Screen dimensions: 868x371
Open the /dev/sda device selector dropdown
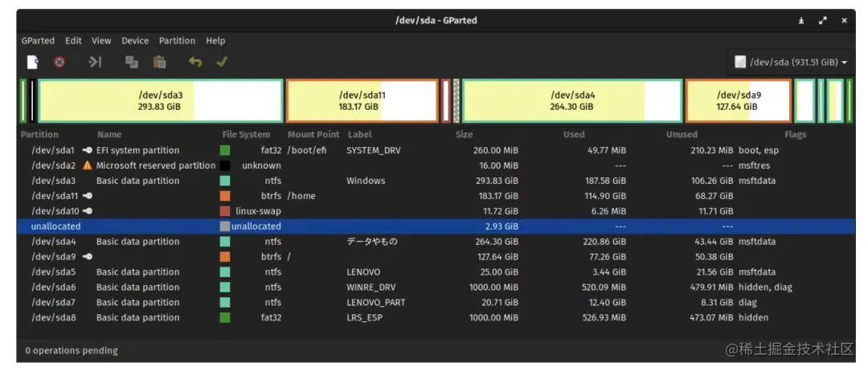click(791, 62)
